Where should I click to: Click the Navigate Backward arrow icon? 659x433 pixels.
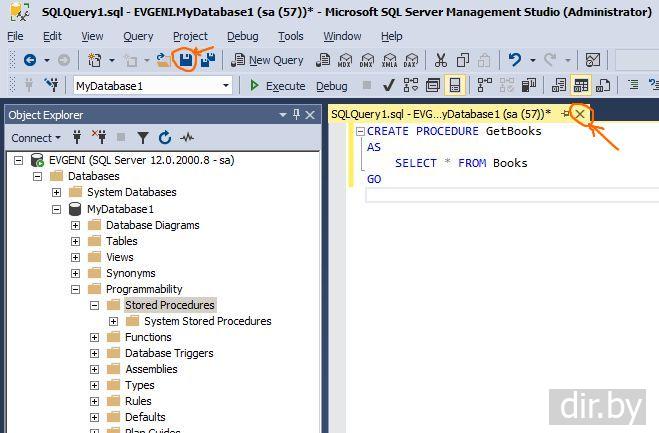point(30,61)
